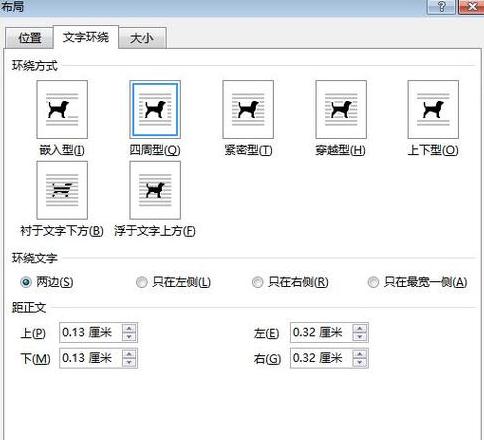
Task: Pick the 紧密型 tight wrapping icon
Action: 248,109
